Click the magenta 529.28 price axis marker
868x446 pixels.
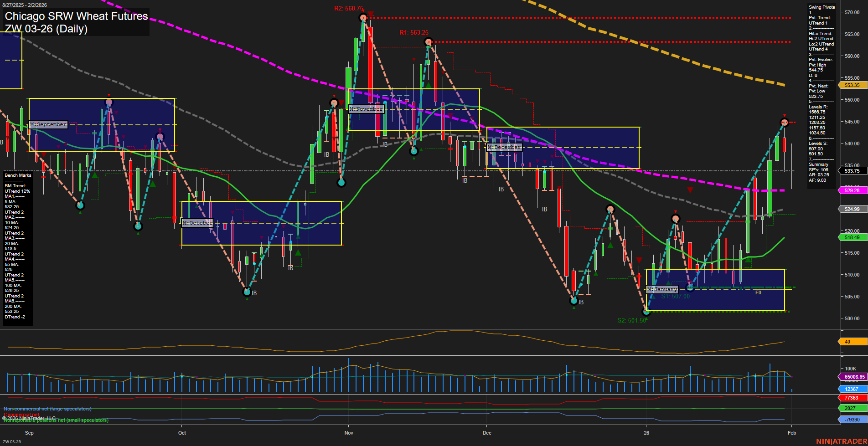[852, 190]
